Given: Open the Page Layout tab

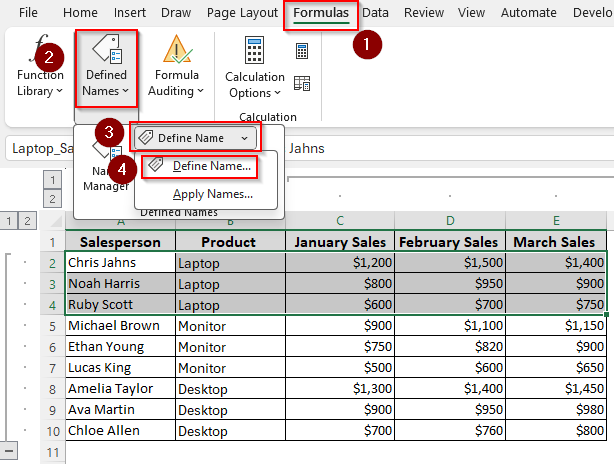Looking at the screenshot, I should [x=242, y=13].
